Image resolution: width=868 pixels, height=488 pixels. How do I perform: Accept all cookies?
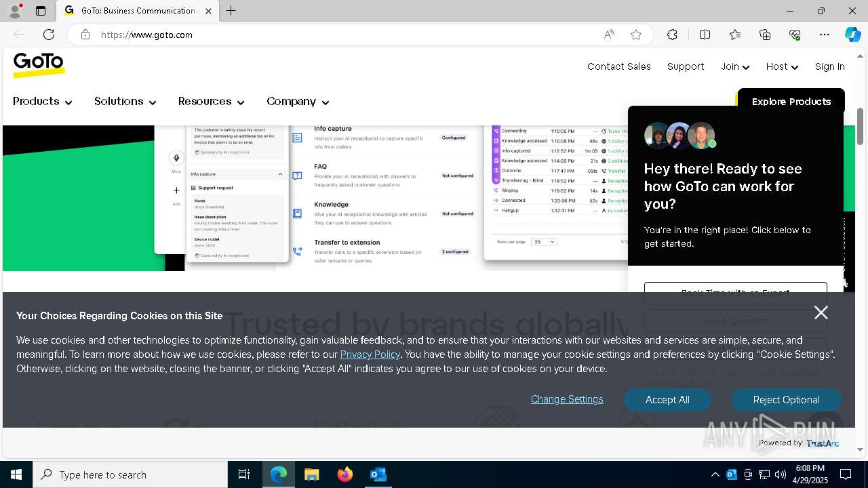(667, 400)
